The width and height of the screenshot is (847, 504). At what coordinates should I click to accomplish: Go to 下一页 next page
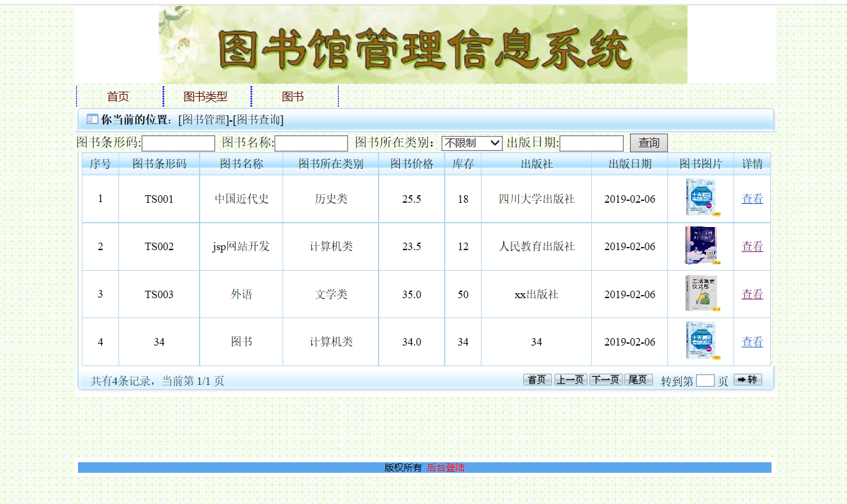(606, 380)
